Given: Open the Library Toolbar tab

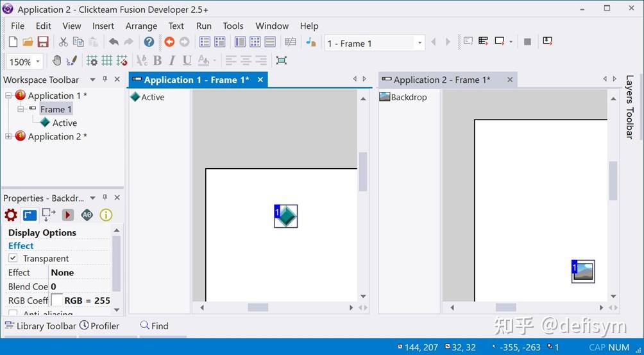Looking at the screenshot, I should pos(40,326).
